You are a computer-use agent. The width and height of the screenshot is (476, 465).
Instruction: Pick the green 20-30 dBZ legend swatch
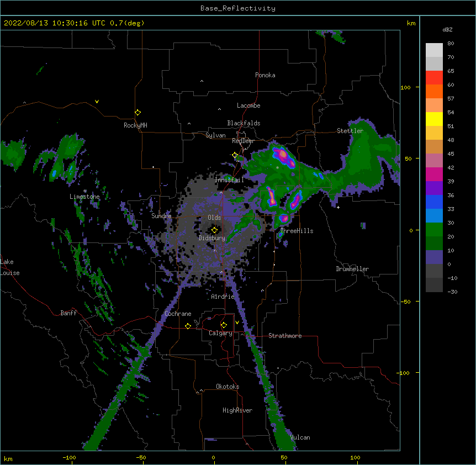(434, 230)
